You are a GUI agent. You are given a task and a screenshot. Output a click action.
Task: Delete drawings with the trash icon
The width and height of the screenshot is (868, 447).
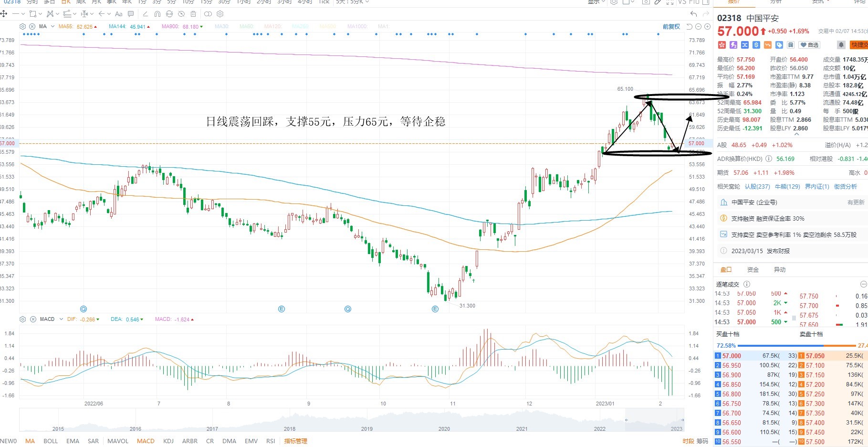pyautogui.click(x=193, y=14)
